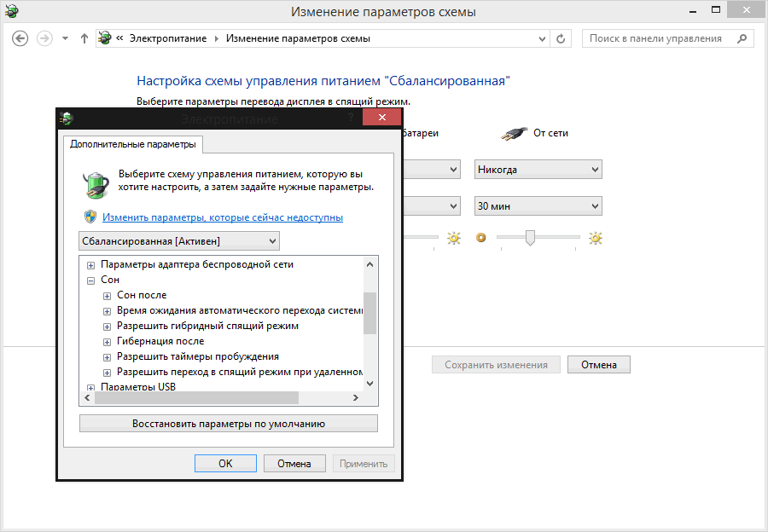This screenshot has height=532, width=768.
Task: Click the bright sun icon right of slider
Action: pos(595,238)
